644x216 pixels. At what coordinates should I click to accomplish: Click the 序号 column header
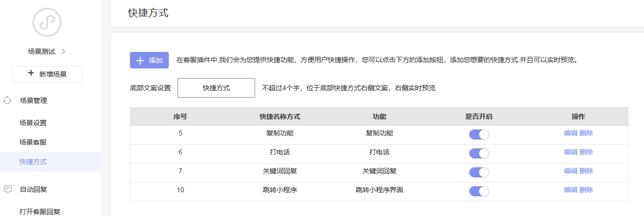click(x=180, y=117)
